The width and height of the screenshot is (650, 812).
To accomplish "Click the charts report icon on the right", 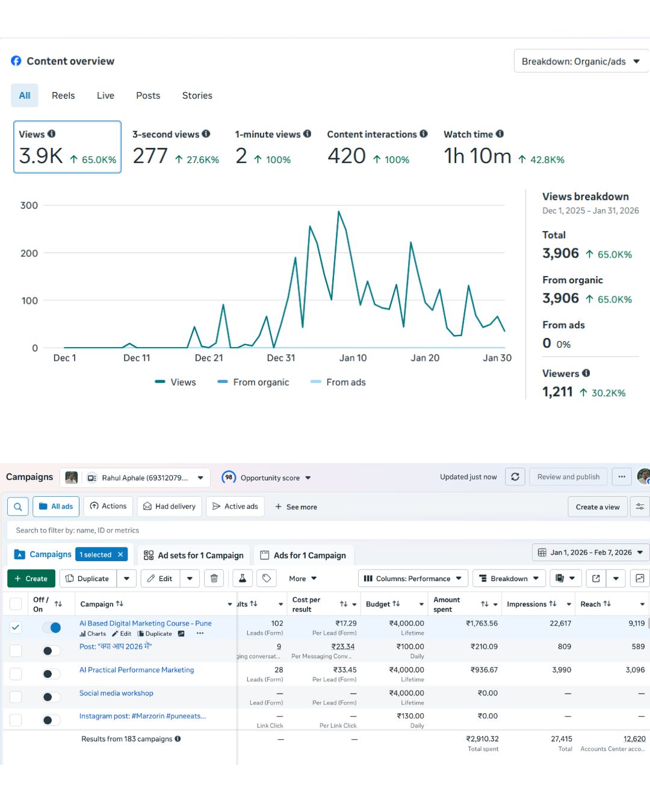I will click(x=640, y=578).
